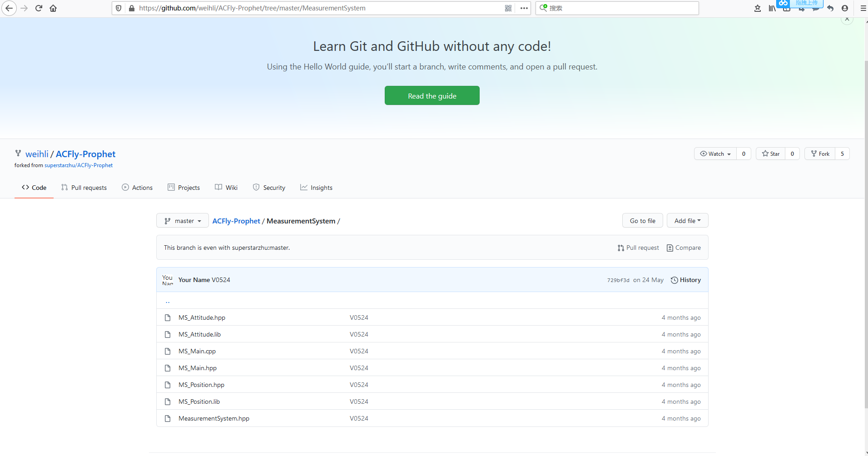Open the page actions three-dot menu

pos(524,8)
